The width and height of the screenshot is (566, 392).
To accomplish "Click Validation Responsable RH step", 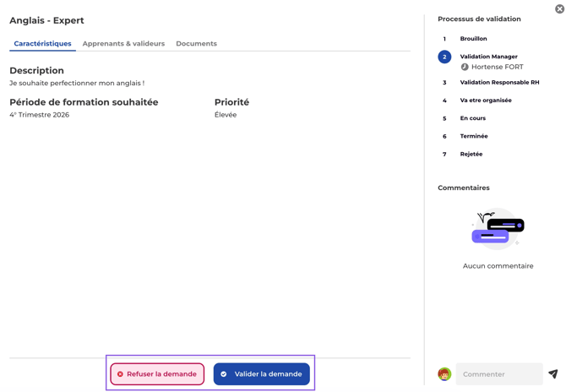I will pyautogui.click(x=499, y=82).
